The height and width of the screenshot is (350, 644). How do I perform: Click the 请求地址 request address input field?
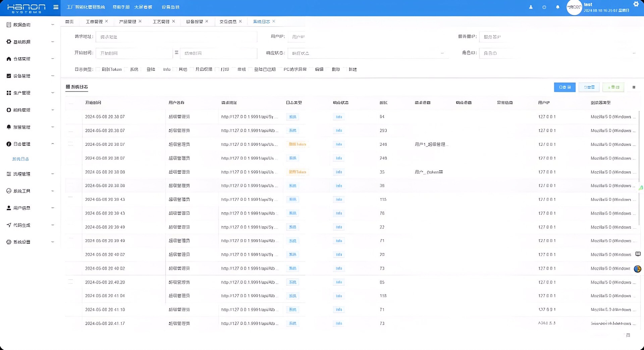[x=176, y=37]
